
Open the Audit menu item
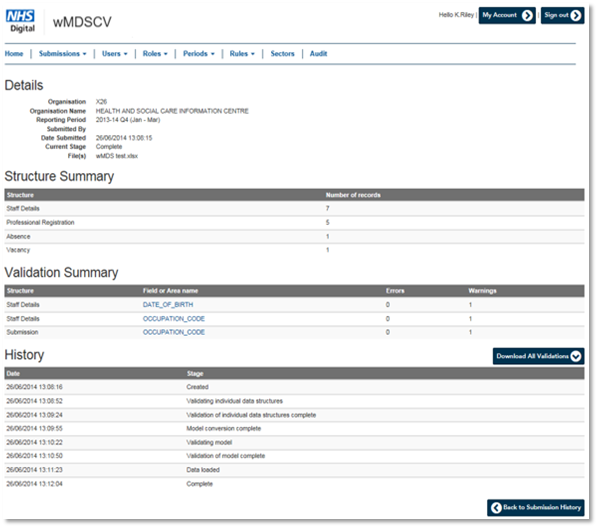318,54
